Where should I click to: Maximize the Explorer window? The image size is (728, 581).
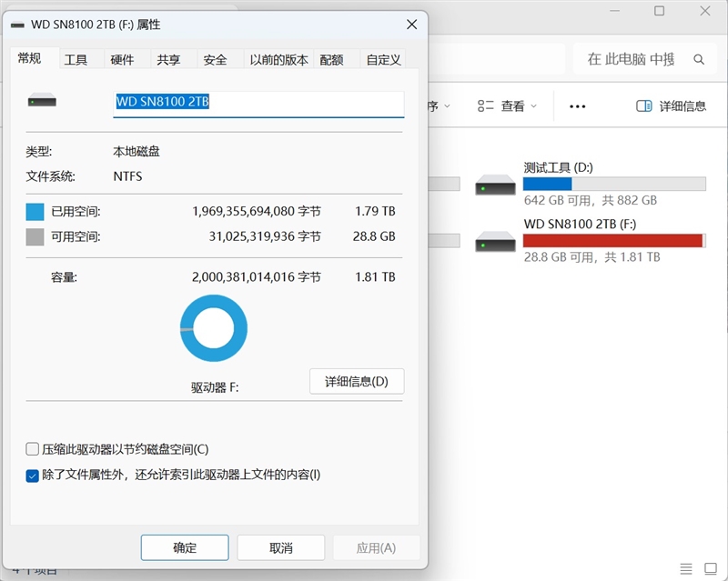659,11
